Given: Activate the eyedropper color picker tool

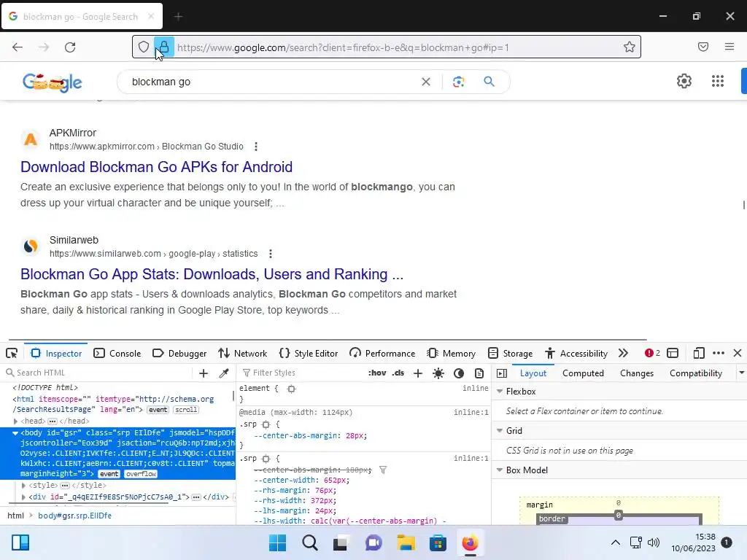Looking at the screenshot, I should [x=224, y=373].
